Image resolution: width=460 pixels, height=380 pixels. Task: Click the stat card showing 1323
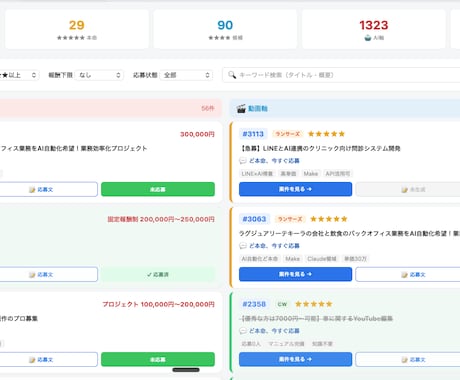click(x=374, y=29)
